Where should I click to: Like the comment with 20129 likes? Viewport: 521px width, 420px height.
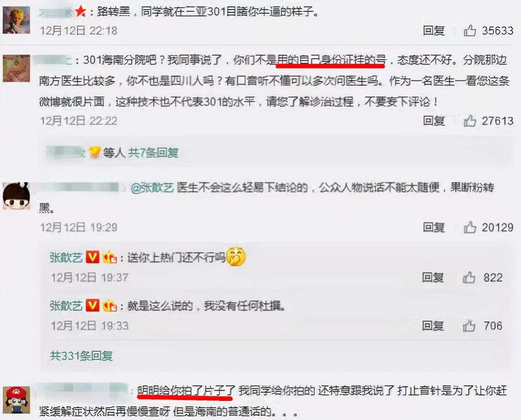[470, 227]
